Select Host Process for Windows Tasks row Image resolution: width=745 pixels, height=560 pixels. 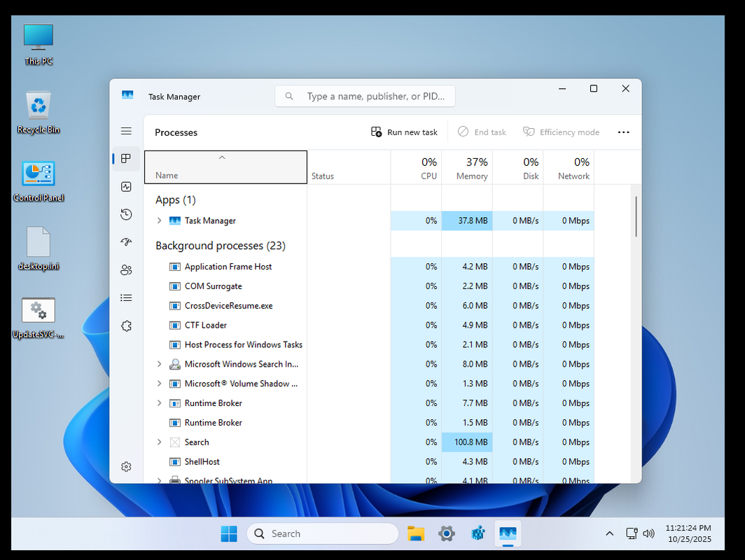pos(369,344)
